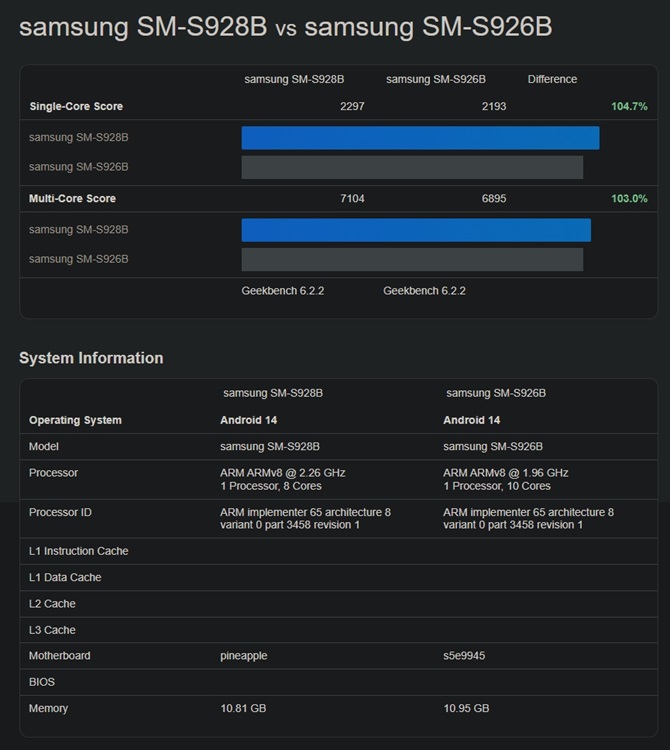Click SM-S928B column header in System Information

pyautogui.click(x=273, y=393)
